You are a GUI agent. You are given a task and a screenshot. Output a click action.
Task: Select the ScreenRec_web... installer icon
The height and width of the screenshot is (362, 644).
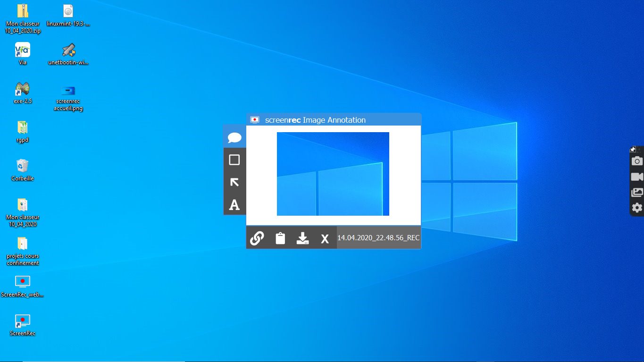pyautogui.click(x=23, y=286)
